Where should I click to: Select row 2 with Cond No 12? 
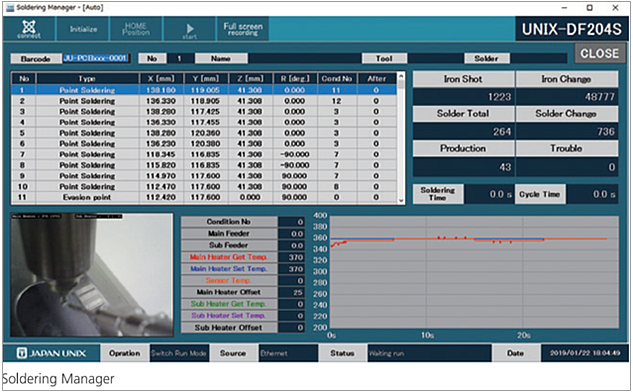pos(204,101)
